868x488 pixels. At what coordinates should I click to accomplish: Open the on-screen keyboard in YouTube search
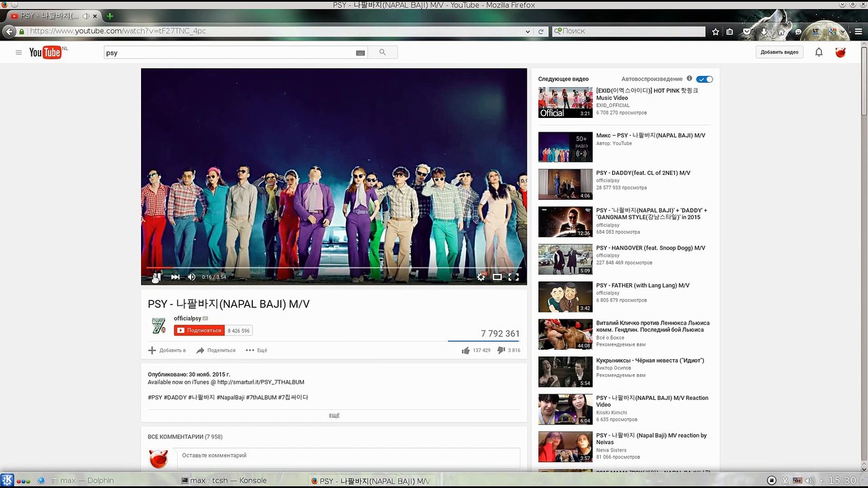pos(360,53)
